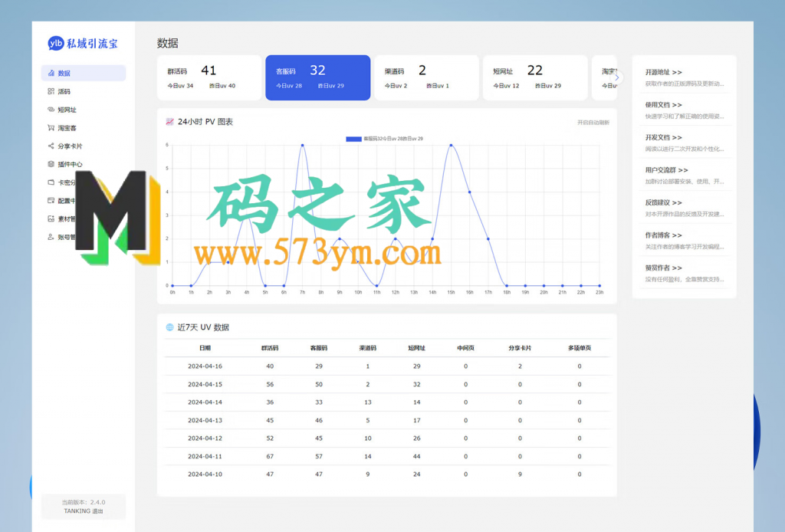785x532 pixels.
Task: Click the 群活码 column header in UV table
Action: (x=270, y=348)
